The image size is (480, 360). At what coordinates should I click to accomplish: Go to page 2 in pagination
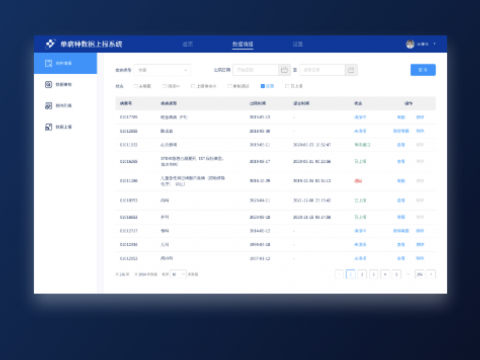pos(362,274)
